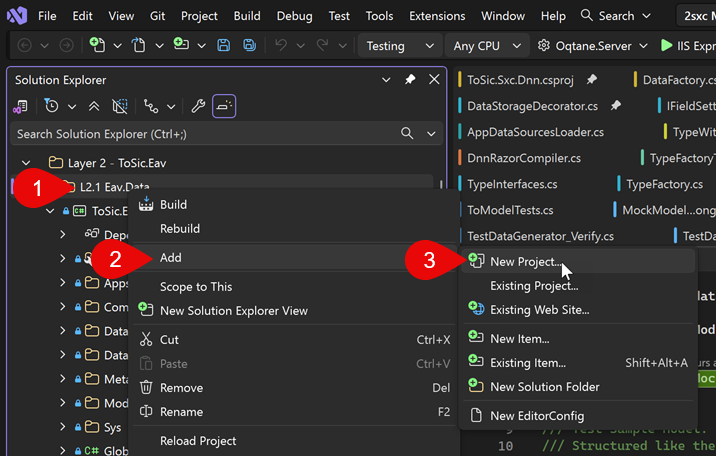Collapse the Layer 2 - ToSic.Eav folder
Viewport: 716px width, 456px height.
point(26,162)
